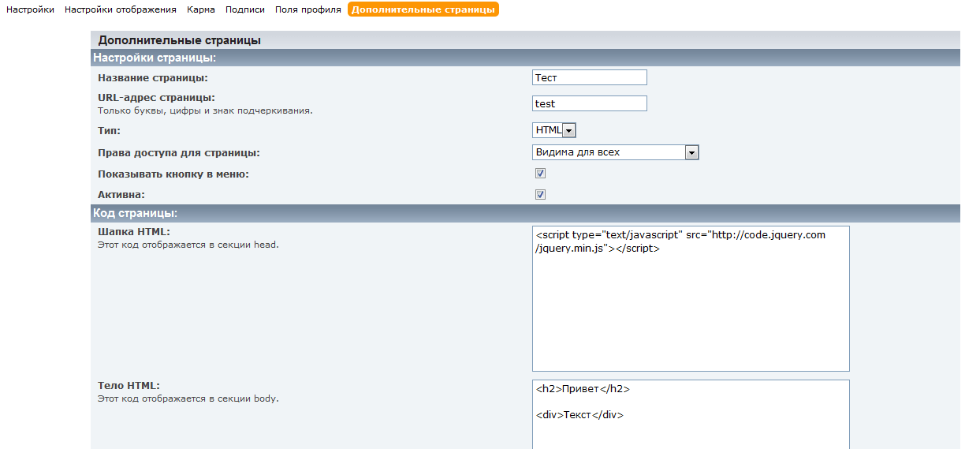Focus the page name field containing Тест

pyautogui.click(x=589, y=77)
